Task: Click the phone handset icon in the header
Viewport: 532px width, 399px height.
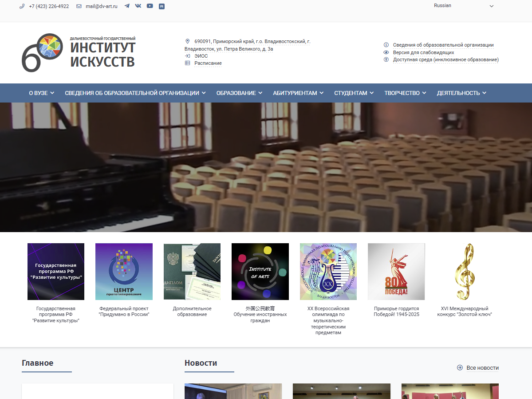Action: click(x=21, y=6)
